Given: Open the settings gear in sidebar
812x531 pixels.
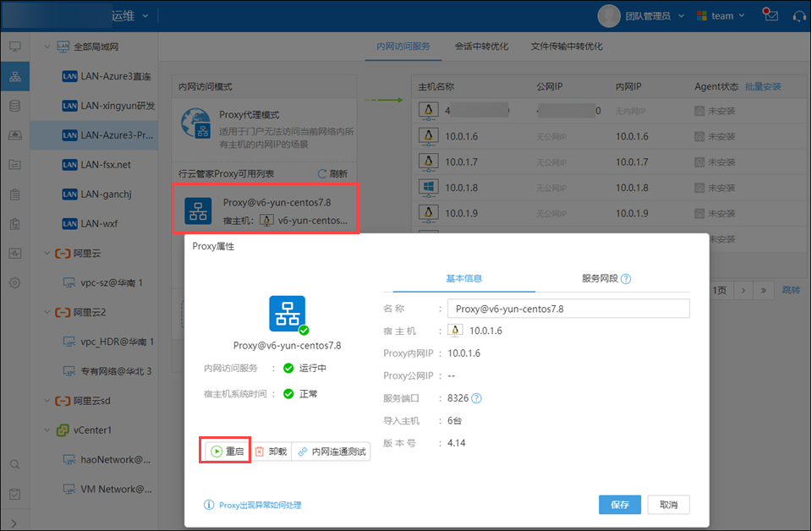Looking at the screenshot, I should coord(14,282).
